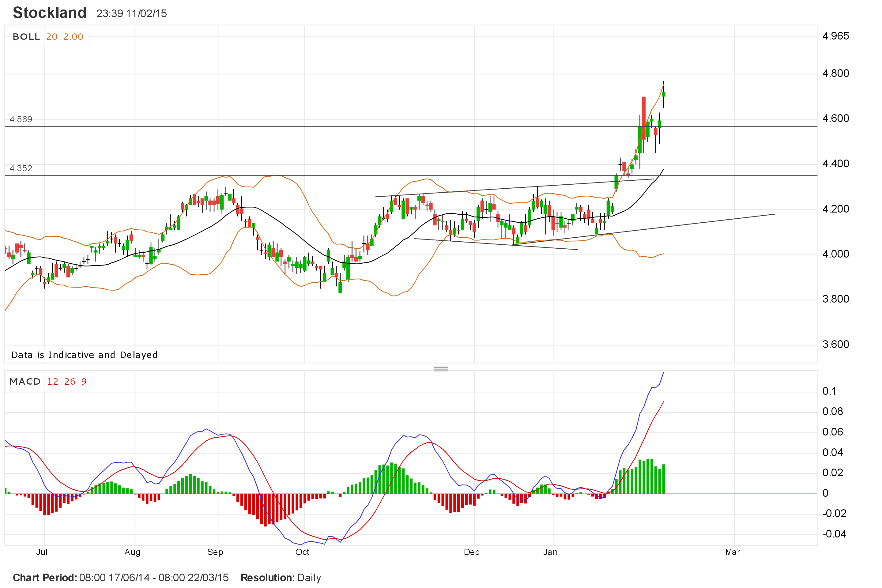This screenshot has width=882, height=588.
Task: Grab the panel divider handle between charts
Action: coord(441,369)
